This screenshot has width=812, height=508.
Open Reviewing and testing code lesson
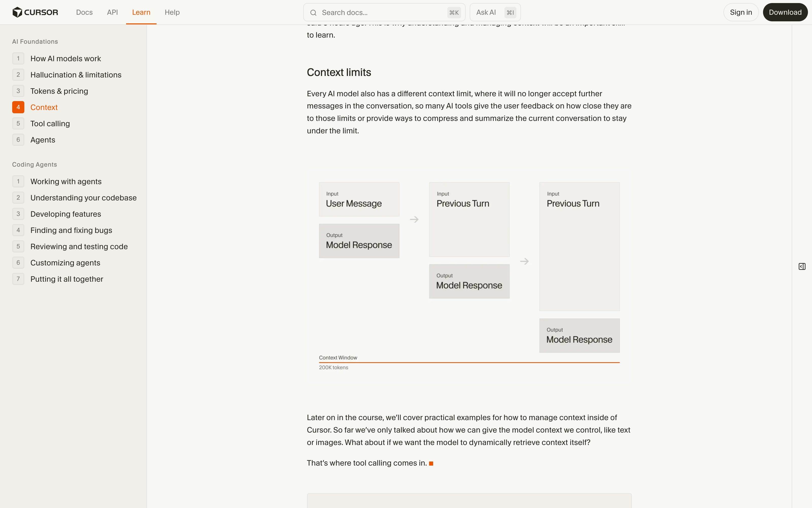70,246
